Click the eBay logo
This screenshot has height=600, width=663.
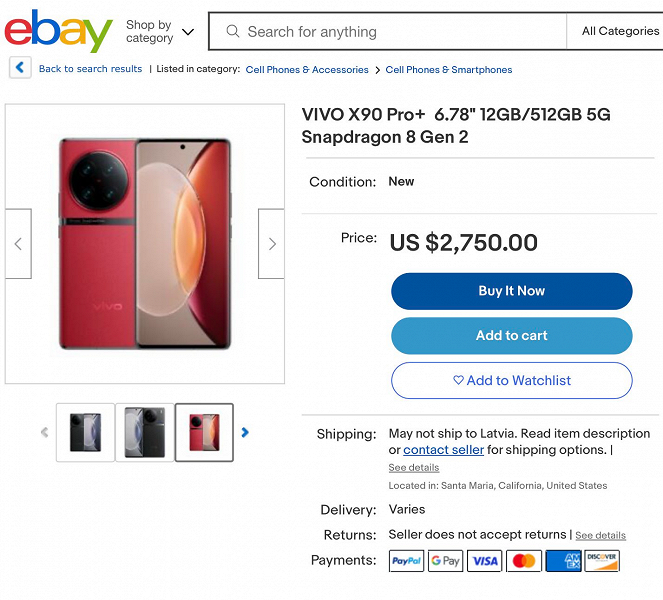click(x=58, y=31)
